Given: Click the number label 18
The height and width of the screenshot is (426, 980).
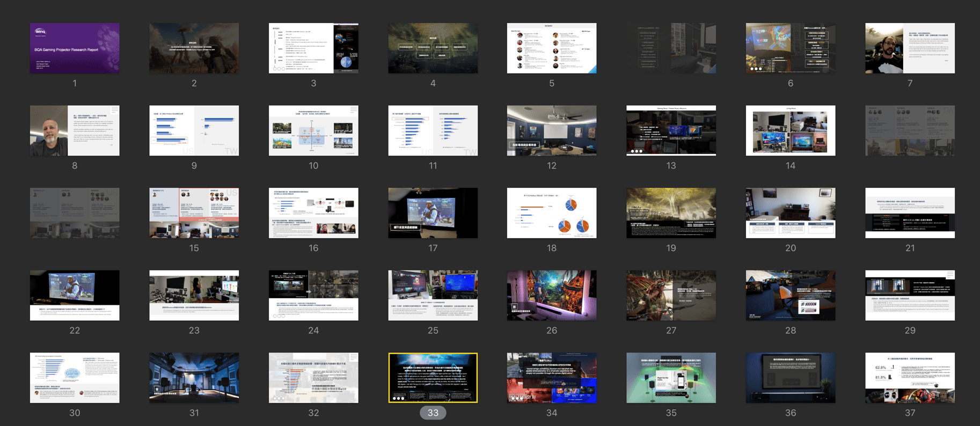Looking at the screenshot, I should [552, 248].
